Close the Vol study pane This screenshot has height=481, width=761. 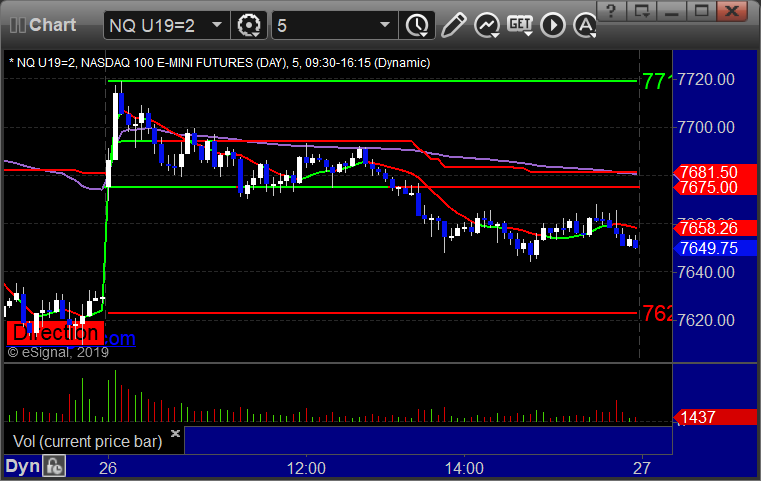pyautogui.click(x=175, y=433)
